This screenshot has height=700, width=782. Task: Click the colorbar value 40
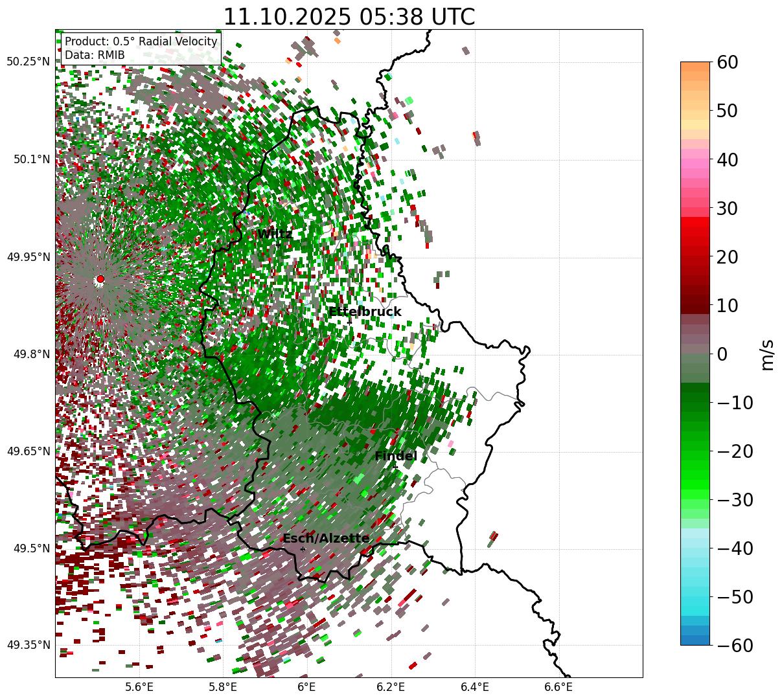click(727, 159)
